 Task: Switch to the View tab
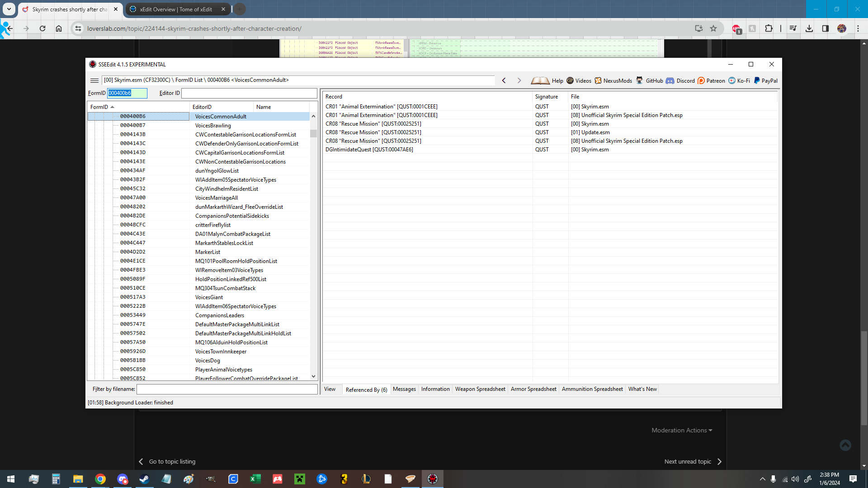tap(330, 389)
